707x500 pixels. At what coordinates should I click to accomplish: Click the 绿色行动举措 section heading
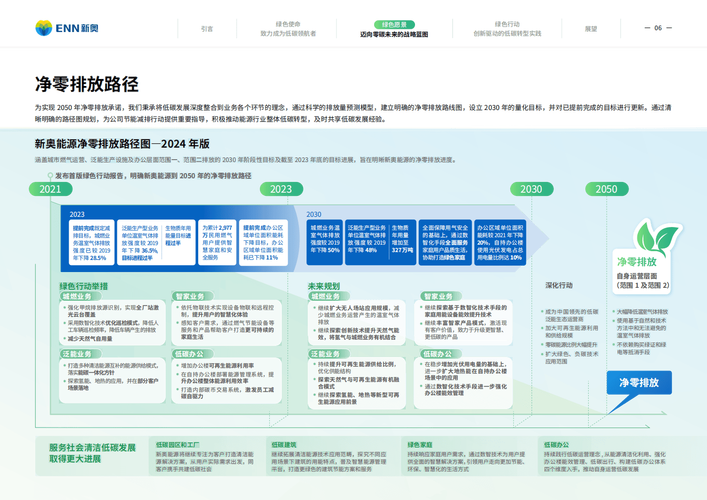tap(83, 286)
